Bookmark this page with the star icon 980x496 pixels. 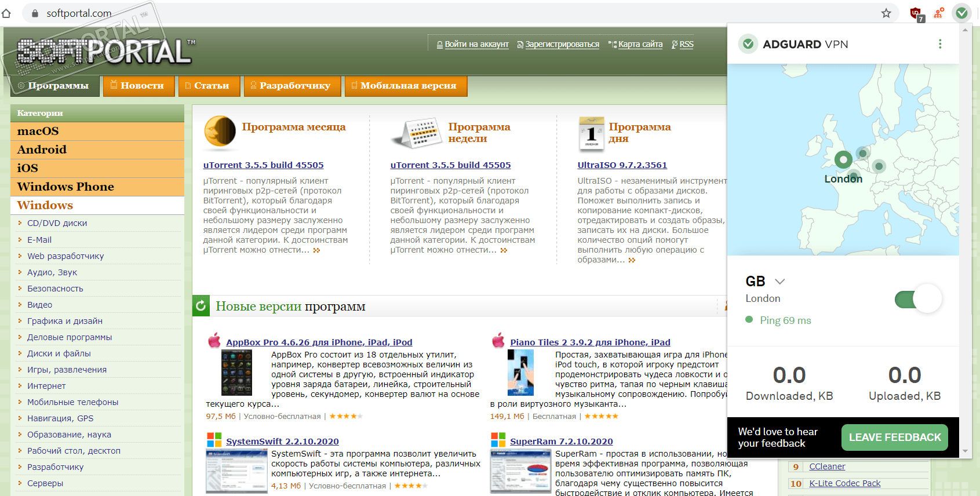(x=886, y=13)
